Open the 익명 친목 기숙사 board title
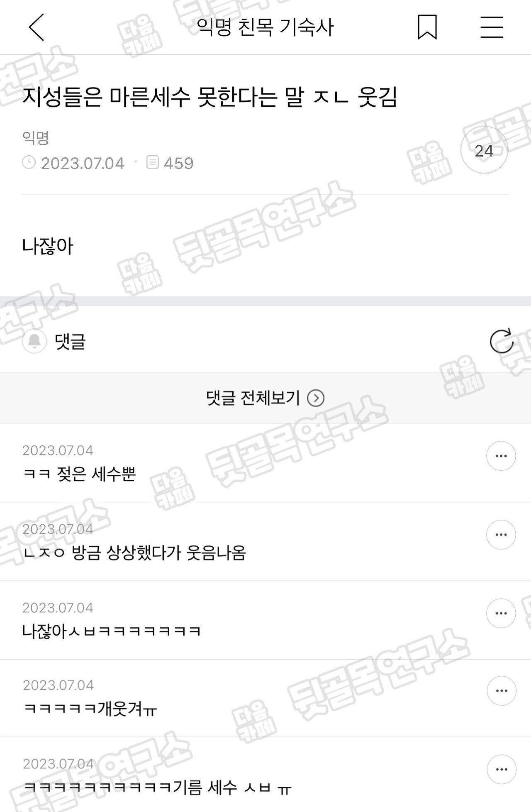The width and height of the screenshot is (531, 812). [265, 27]
